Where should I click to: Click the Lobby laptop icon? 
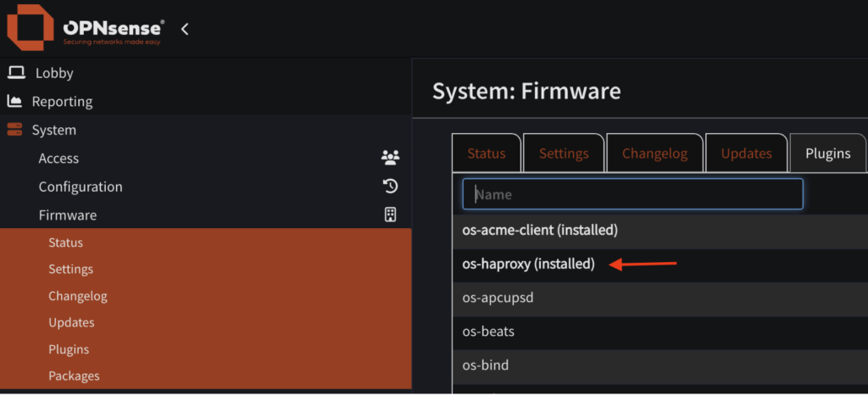click(15, 73)
